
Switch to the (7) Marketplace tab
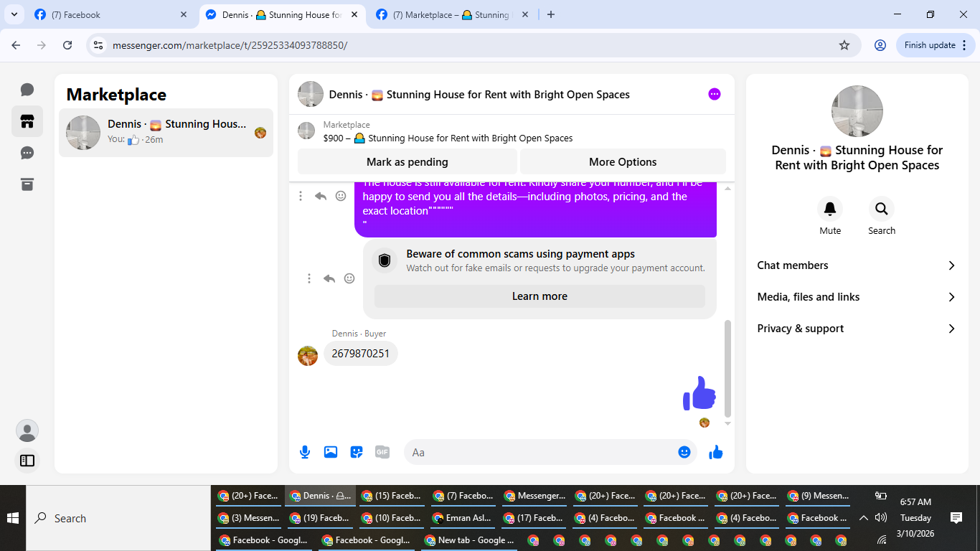pos(452,14)
